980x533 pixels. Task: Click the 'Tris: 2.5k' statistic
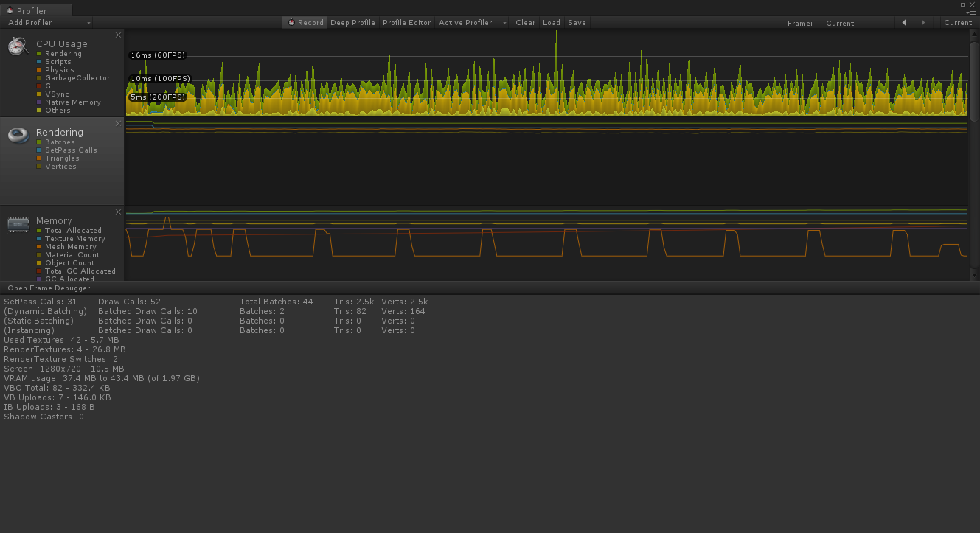coord(354,302)
